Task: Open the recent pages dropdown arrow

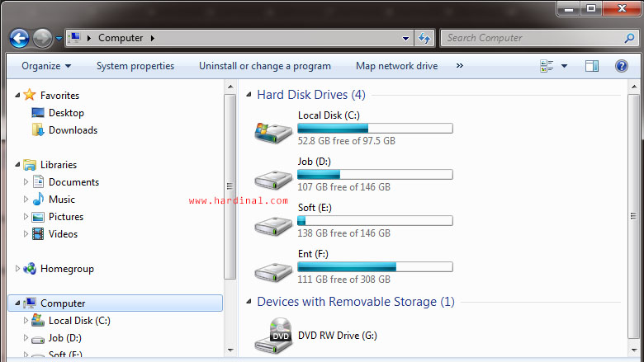Action: coord(59,39)
